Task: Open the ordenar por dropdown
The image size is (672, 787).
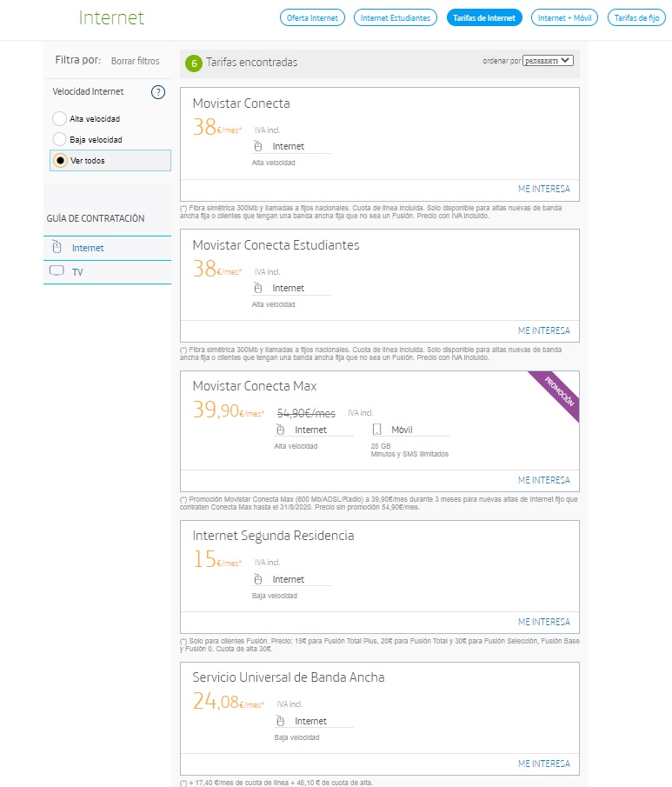Action: 549,61
